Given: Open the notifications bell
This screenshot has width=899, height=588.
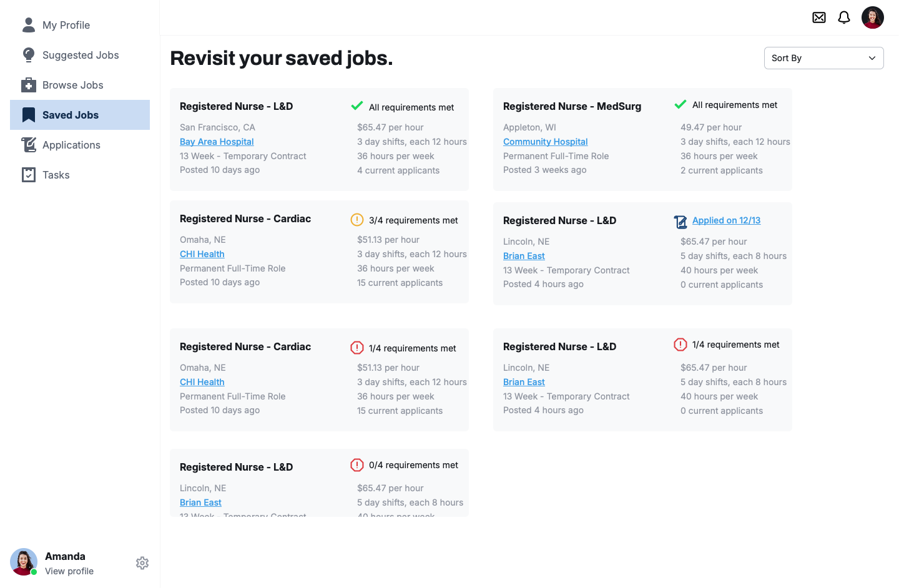Looking at the screenshot, I should coord(844,17).
